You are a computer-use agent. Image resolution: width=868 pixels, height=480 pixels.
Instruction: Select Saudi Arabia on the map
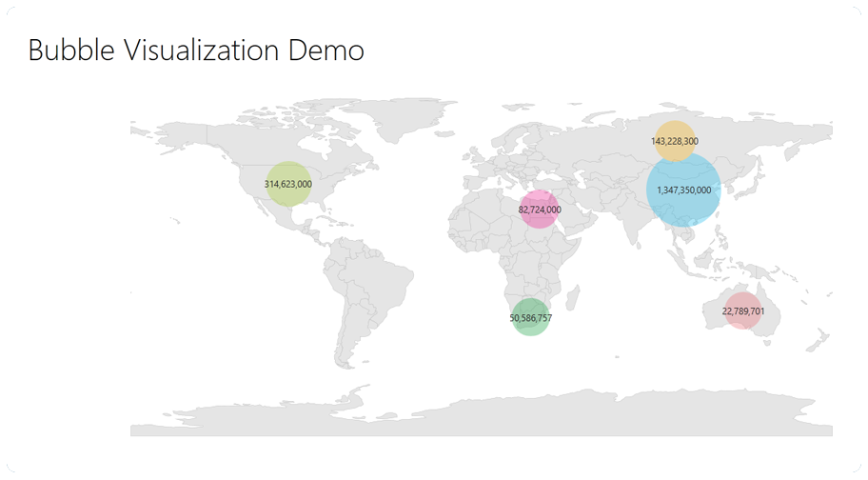(x=574, y=222)
